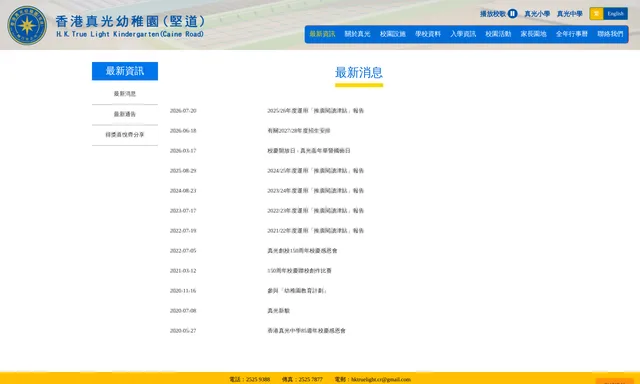Image resolution: width=640 pixels, height=384 pixels.
Task: Click the date 2021-03-12
Action: point(183,271)
